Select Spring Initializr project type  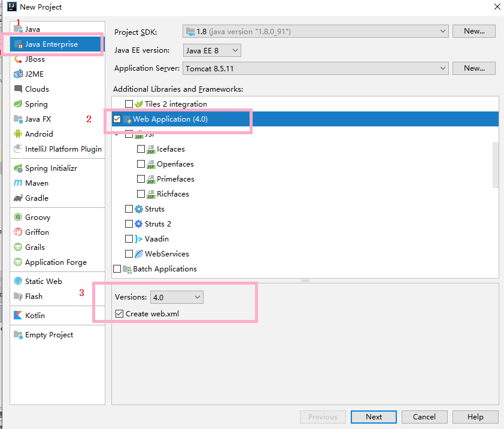(x=57, y=168)
